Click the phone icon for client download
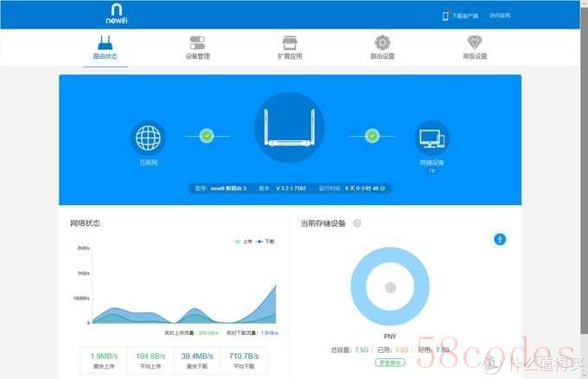The height and width of the screenshot is (379, 588). pyautogui.click(x=445, y=16)
